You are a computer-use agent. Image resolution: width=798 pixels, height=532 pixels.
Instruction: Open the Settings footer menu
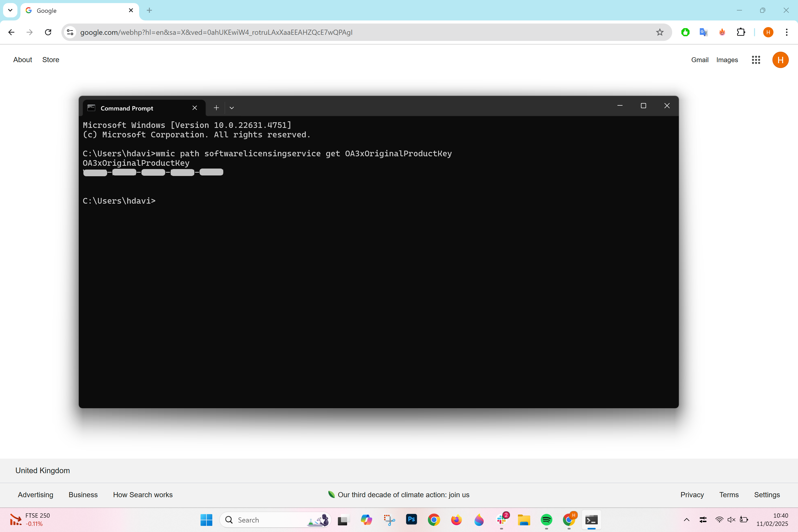pyautogui.click(x=767, y=495)
